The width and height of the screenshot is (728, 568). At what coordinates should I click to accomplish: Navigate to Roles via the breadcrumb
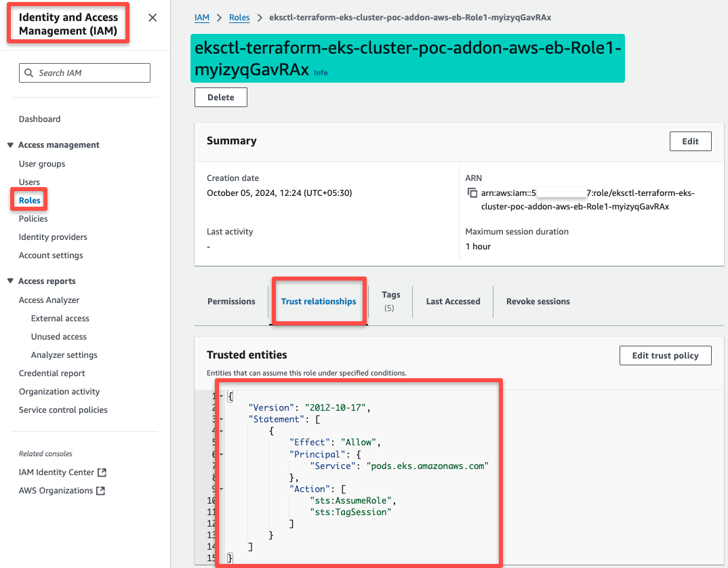point(239,18)
